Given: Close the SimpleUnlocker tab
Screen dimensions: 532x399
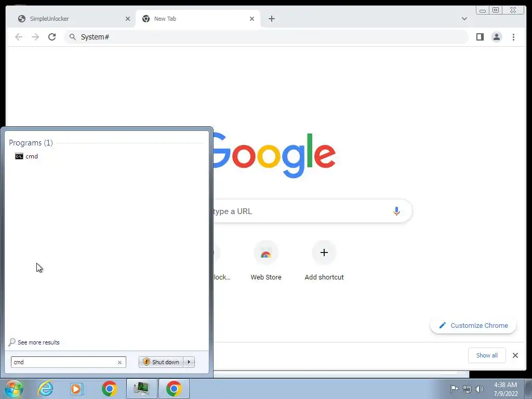Looking at the screenshot, I should coord(128,19).
